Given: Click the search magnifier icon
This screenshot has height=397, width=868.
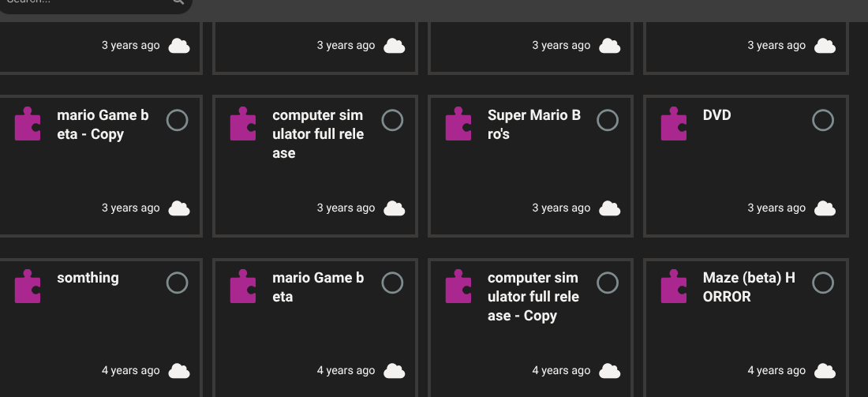Looking at the screenshot, I should click(x=178, y=2).
